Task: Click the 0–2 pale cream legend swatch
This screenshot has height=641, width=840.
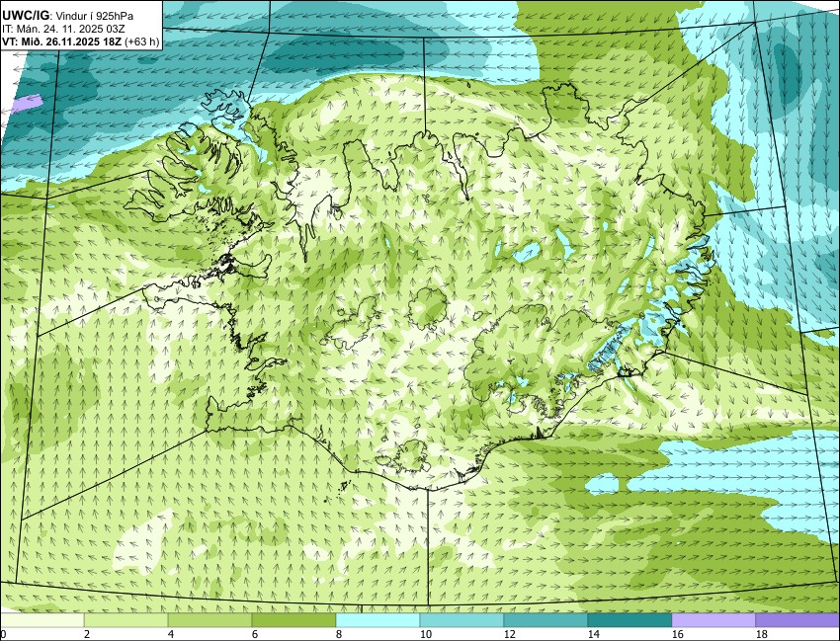Action: click(42, 620)
